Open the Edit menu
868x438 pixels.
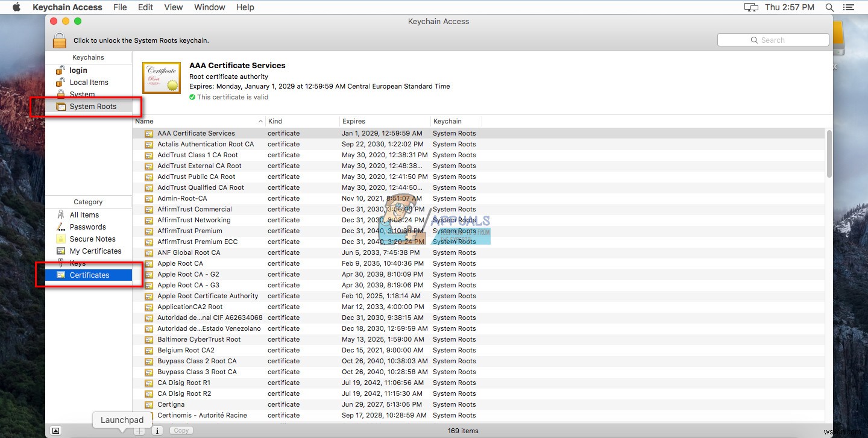tap(145, 7)
